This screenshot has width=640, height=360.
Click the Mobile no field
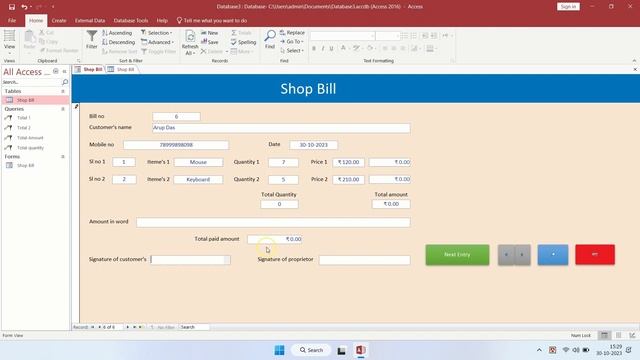click(176, 145)
